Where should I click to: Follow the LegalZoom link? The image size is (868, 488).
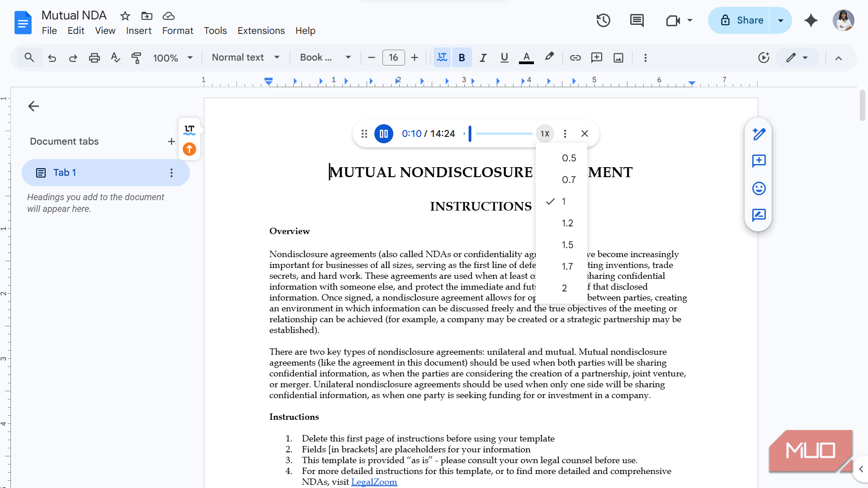(x=374, y=482)
